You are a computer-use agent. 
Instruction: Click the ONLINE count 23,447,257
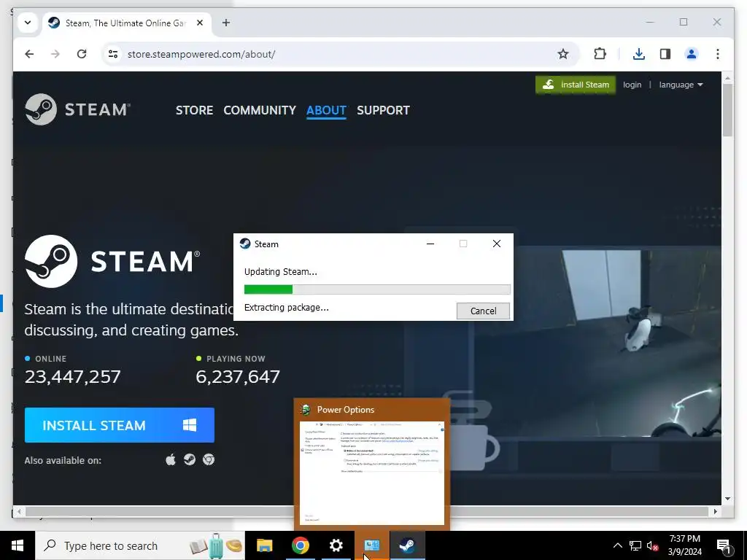pyautogui.click(x=72, y=377)
